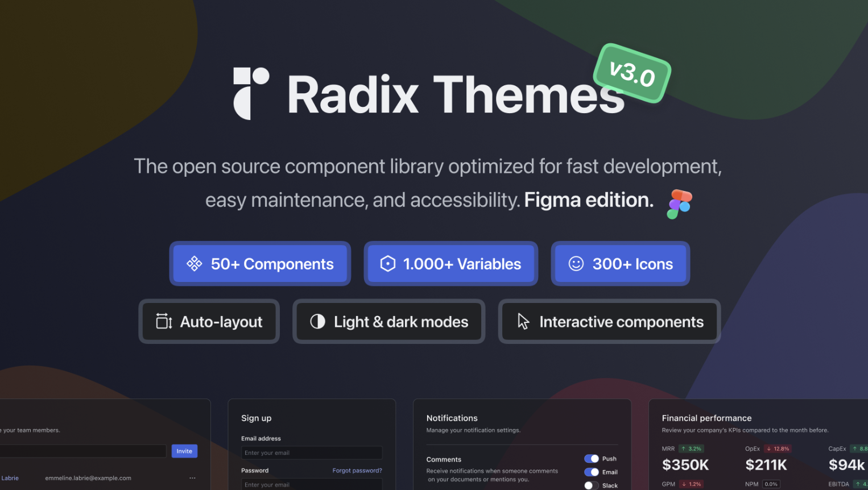Click the Auto-layout frame icon
The width and height of the screenshot is (868, 490).
164,322
